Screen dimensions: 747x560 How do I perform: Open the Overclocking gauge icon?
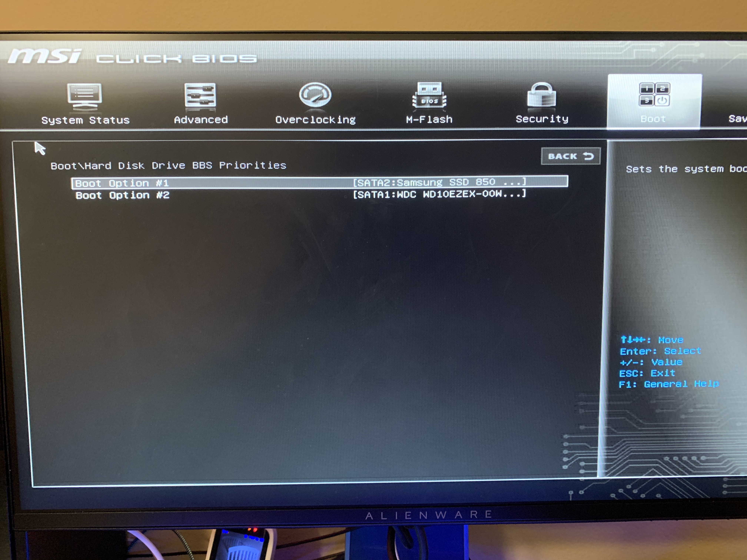315,95
